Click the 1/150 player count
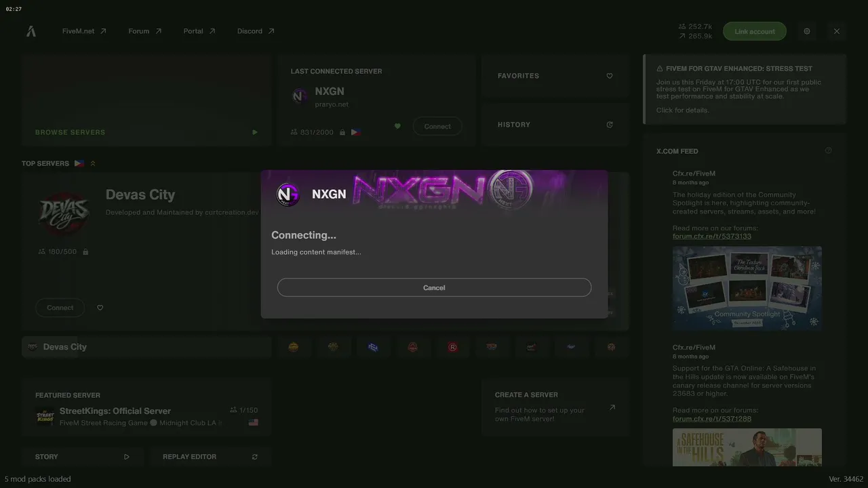Viewport: 868px width, 488px height. coord(249,410)
